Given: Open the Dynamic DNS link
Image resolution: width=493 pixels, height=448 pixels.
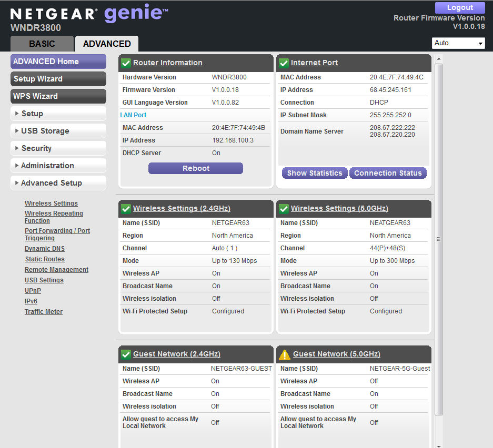Looking at the screenshot, I should tap(45, 249).
